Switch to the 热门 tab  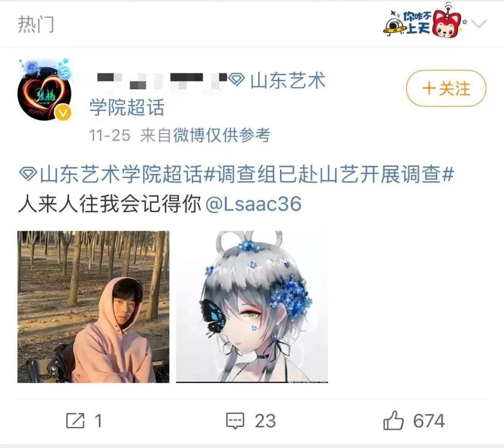pos(36,24)
